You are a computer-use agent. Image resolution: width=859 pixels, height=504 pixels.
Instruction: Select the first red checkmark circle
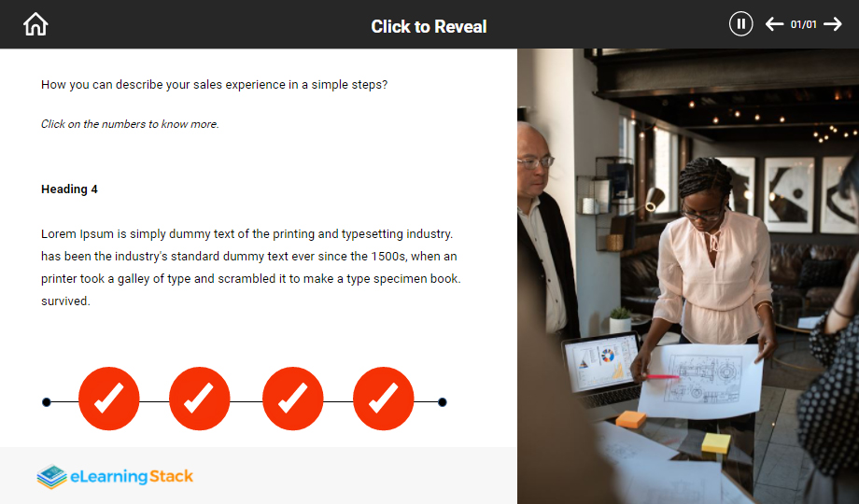pyautogui.click(x=109, y=399)
